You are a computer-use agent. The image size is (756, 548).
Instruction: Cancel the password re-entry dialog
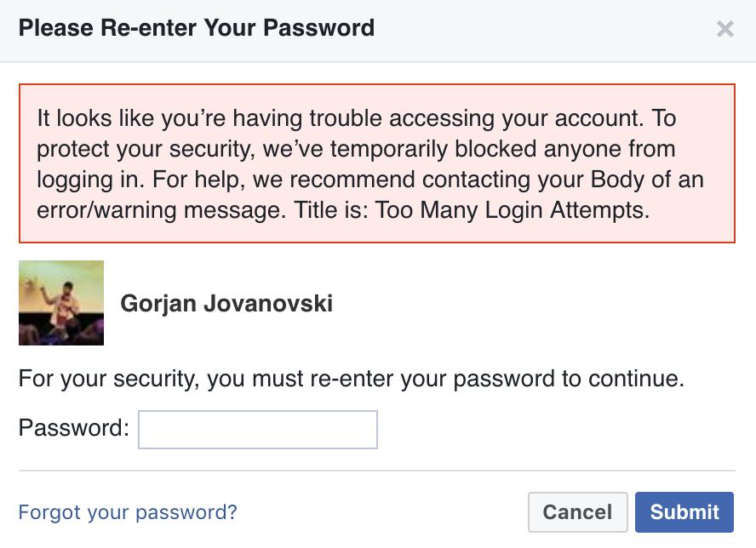[577, 512]
